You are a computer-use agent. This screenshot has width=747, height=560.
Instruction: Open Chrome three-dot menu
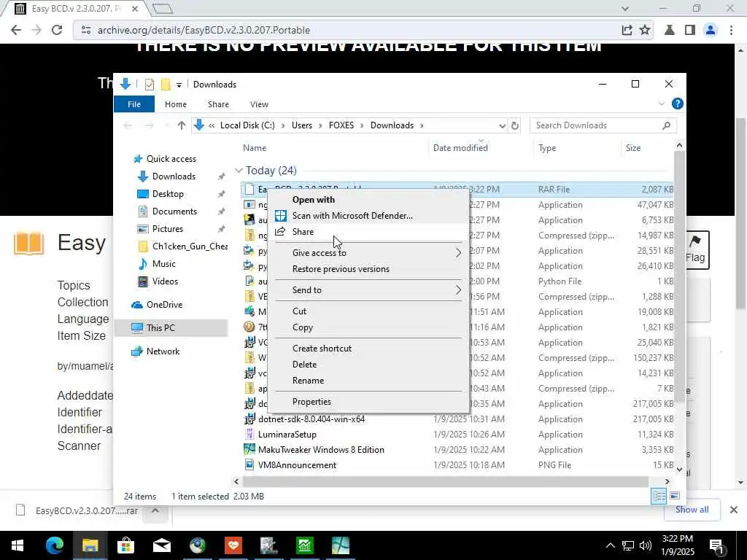click(731, 30)
